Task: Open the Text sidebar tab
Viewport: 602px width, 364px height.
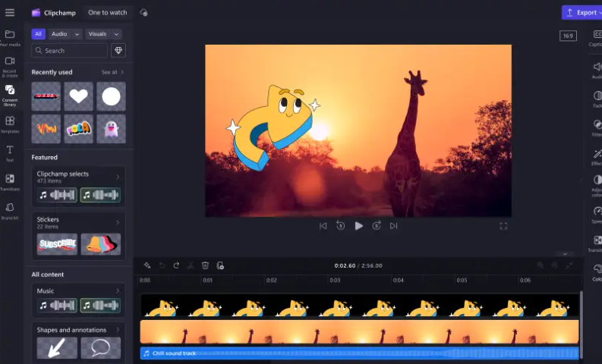Action: pyautogui.click(x=10, y=153)
